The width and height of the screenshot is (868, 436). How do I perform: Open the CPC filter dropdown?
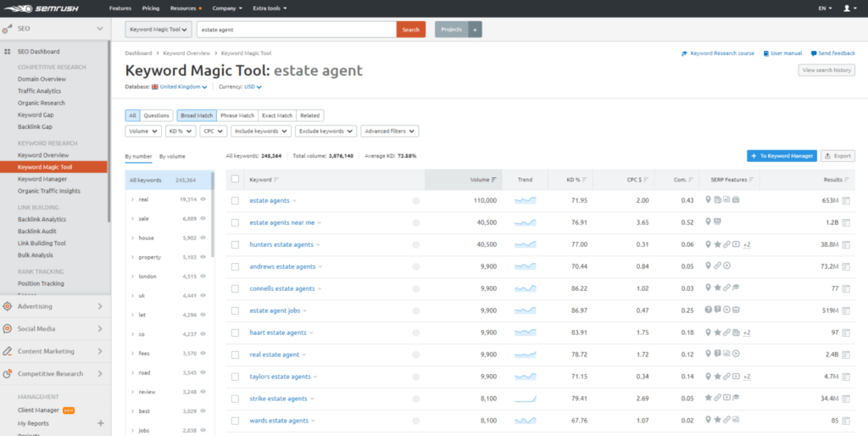[214, 131]
